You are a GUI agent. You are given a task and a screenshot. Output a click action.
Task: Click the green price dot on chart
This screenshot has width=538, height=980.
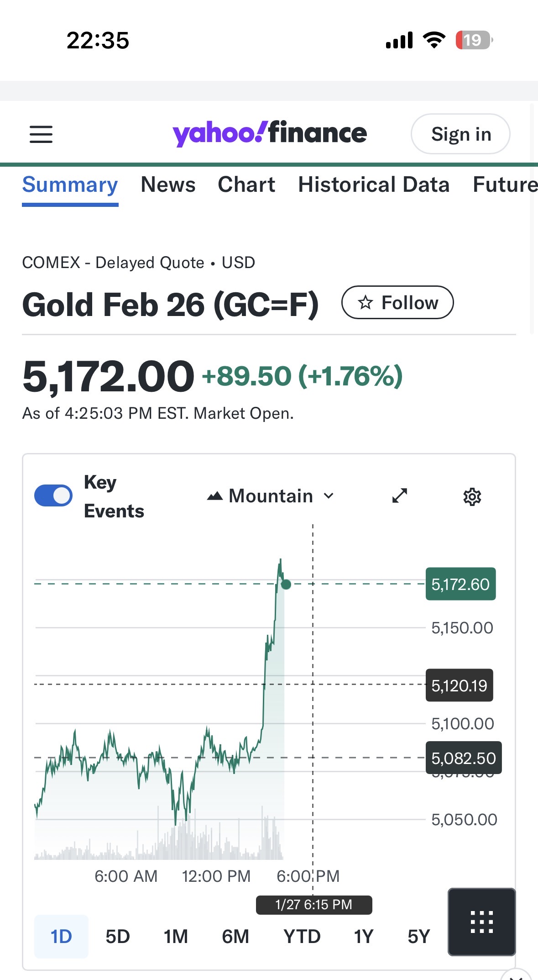pyautogui.click(x=286, y=584)
